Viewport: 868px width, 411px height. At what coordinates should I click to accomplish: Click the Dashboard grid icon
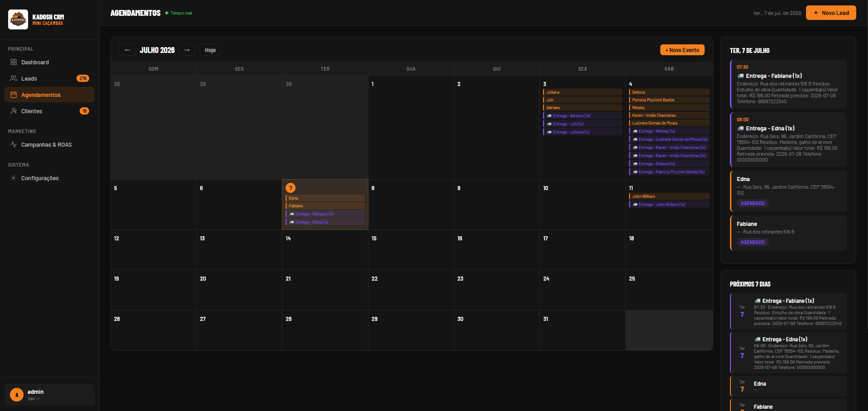click(x=14, y=62)
